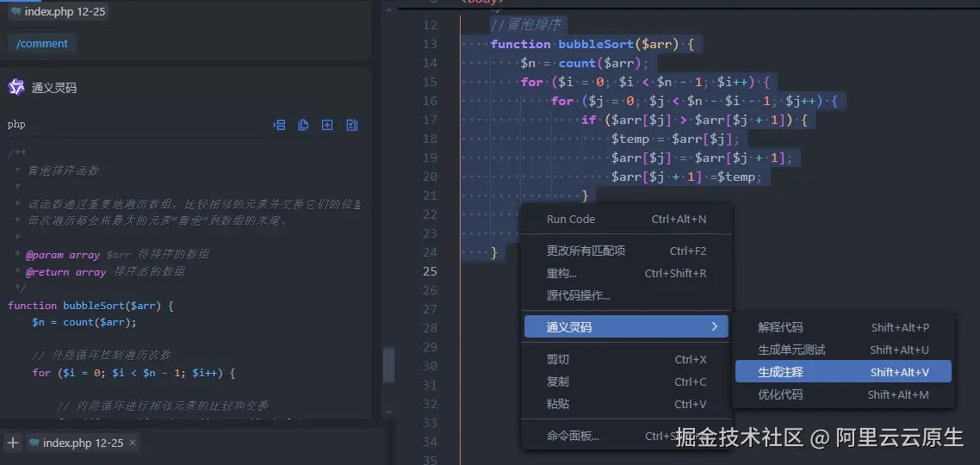Click the chat panel vertical scrollbar thumb
Image resolution: width=980 pixels, height=465 pixels.
click(388, 365)
